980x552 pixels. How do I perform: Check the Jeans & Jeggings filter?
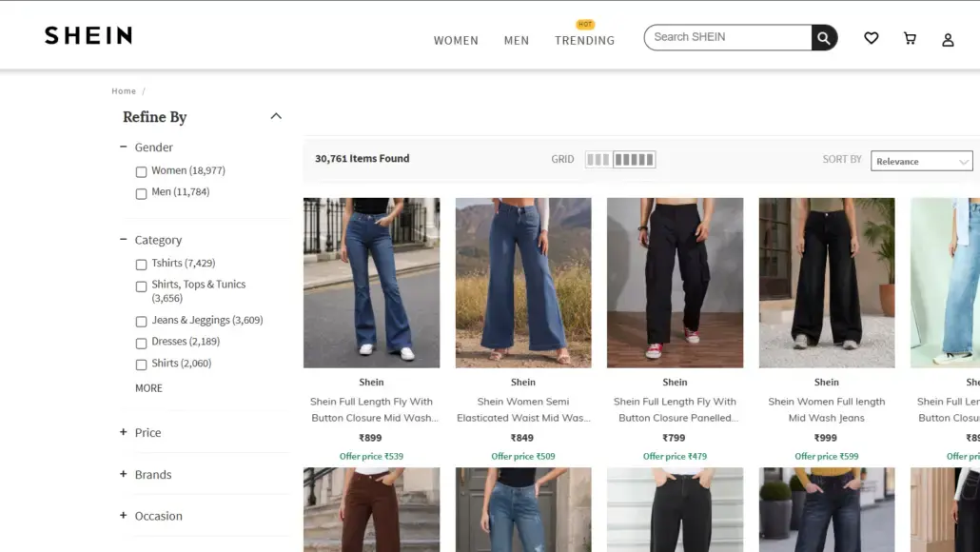141,322
